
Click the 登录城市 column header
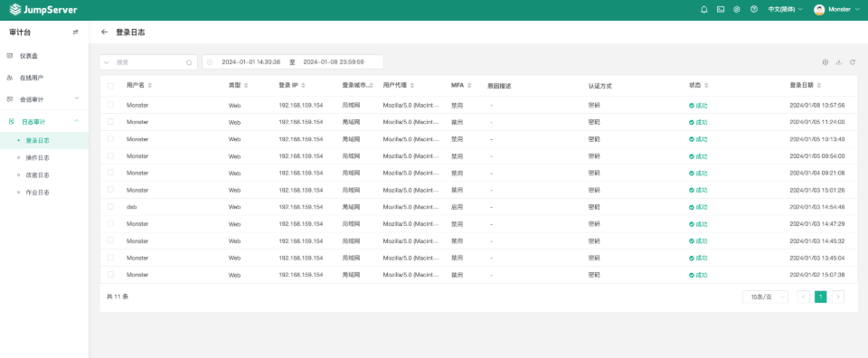click(354, 85)
